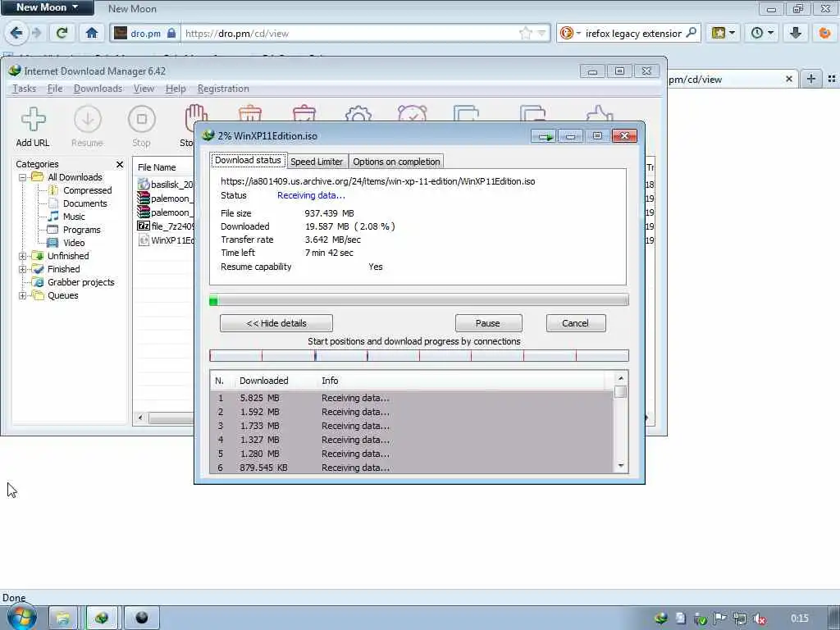Click the connections progress segment bar
Image resolution: width=840 pixels, height=630 pixels.
[419, 356]
